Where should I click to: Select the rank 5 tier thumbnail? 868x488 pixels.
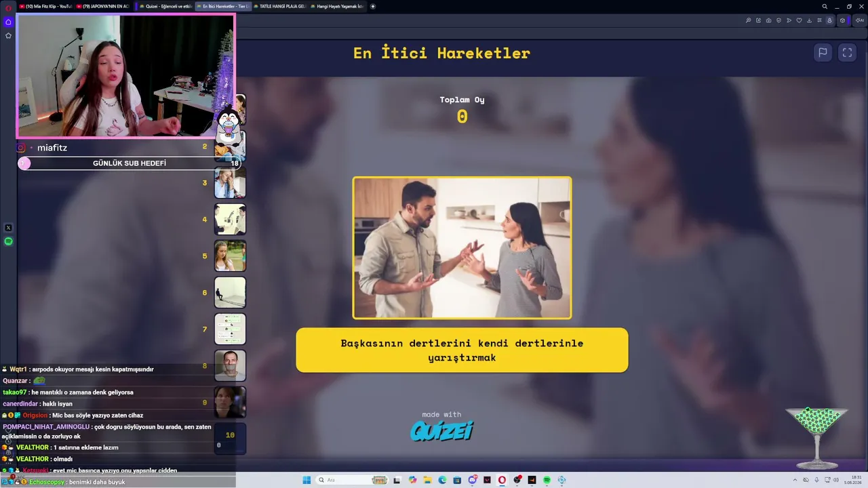pyautogui.click(x=230, y=256)
